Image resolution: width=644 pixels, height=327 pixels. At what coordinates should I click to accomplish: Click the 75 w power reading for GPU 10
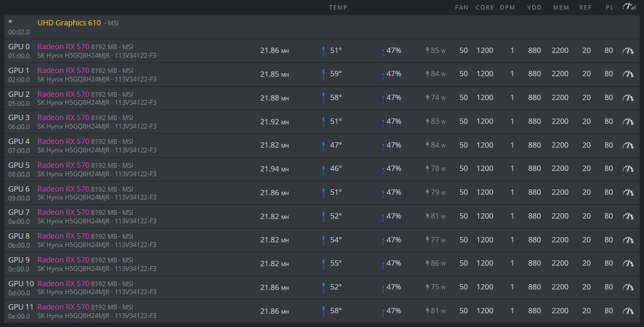[438, 287]
